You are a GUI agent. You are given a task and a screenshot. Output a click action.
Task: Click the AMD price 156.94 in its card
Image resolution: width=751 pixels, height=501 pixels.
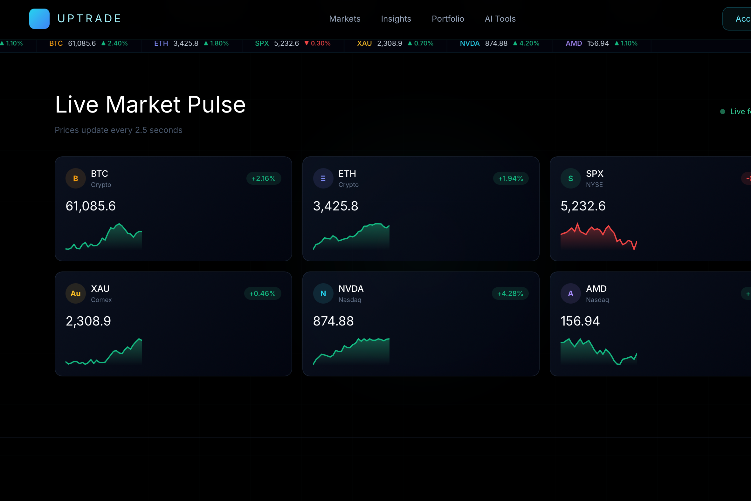(580, 321)
